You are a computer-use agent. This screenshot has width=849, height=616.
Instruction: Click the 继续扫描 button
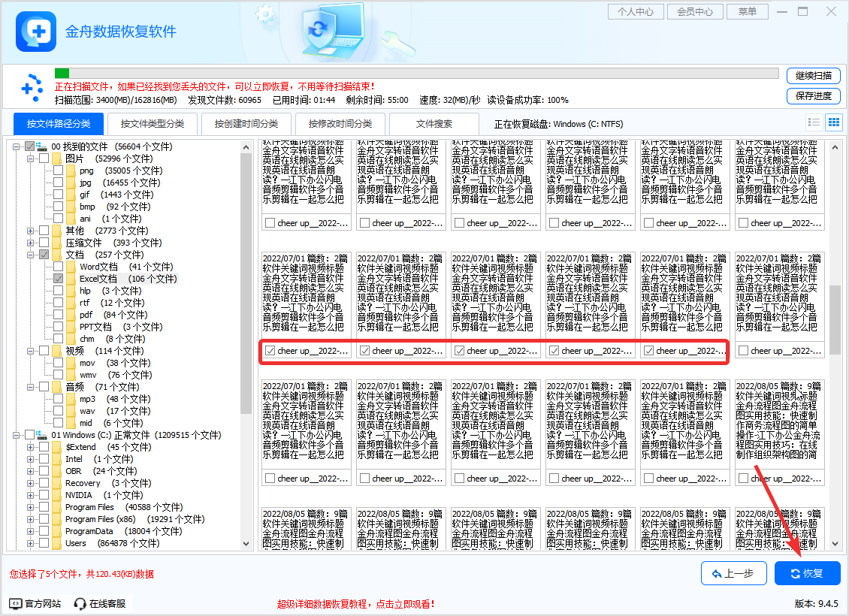(813, 76)
